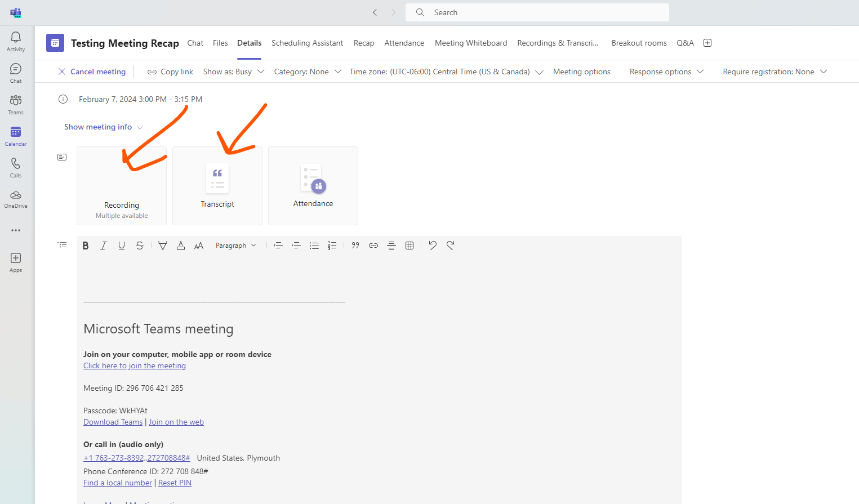Apply italic formatting

(104, 245)
